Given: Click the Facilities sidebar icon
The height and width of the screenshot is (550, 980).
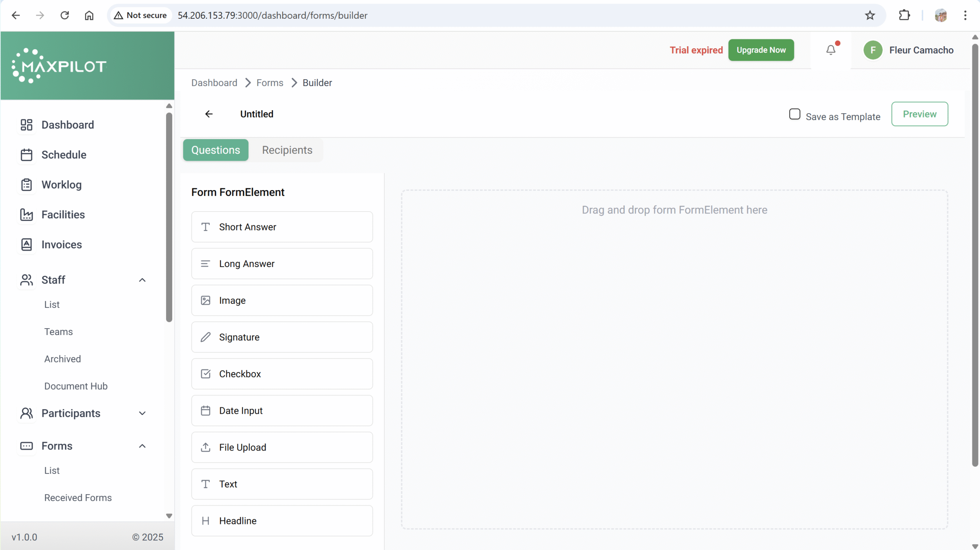Looking at the screenshot, I should point(26,215).
